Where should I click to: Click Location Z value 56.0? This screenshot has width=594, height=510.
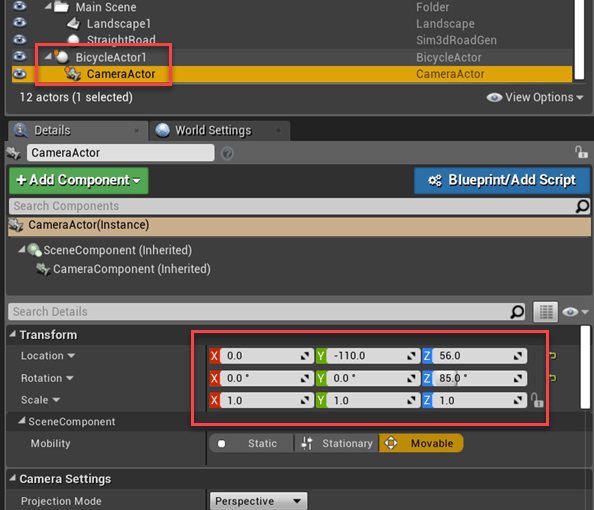click(479, 356)
